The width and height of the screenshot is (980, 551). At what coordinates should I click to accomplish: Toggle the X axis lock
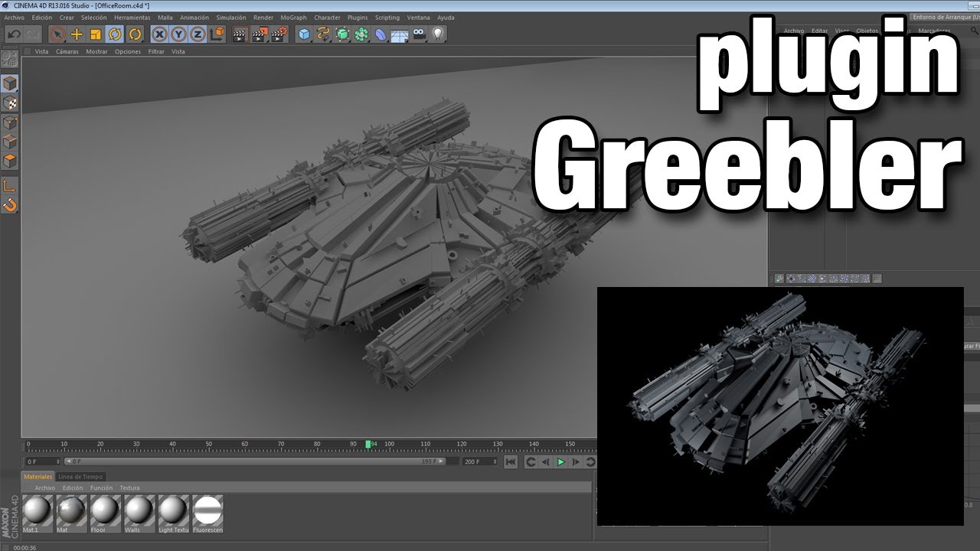pos(159,34)
